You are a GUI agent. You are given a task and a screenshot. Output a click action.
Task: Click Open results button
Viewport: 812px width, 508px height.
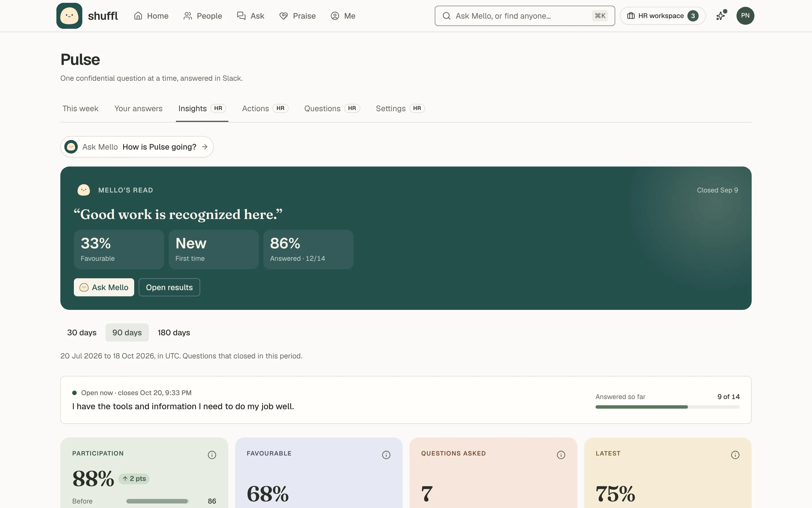coord(169,287)
